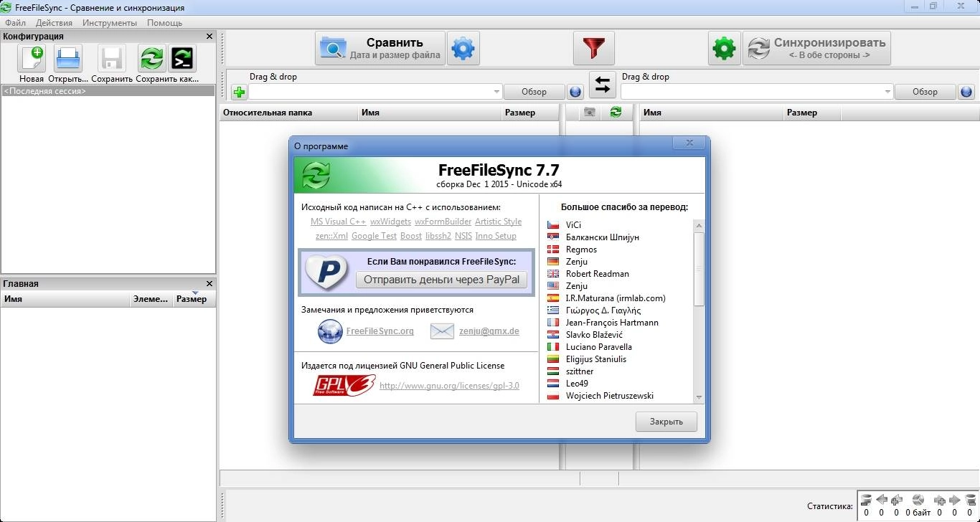This screenshot has height=522, width=980.
Task: Click the globe homepage icon in dialog
Action: click(330, 331)
